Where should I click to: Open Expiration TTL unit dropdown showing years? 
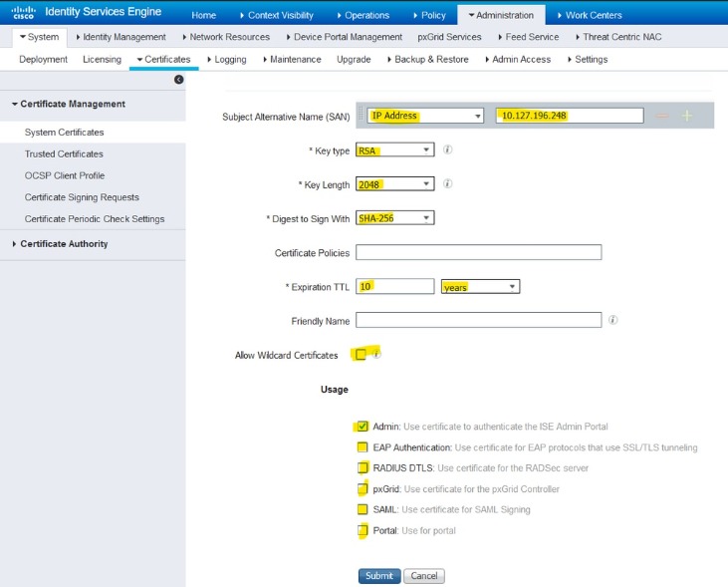[481, 287]
